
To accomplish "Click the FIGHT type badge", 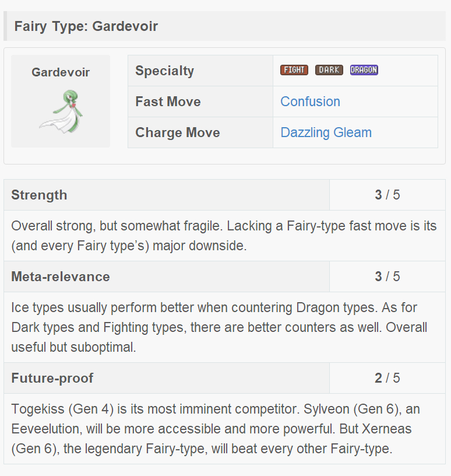I will pos(294,70).
